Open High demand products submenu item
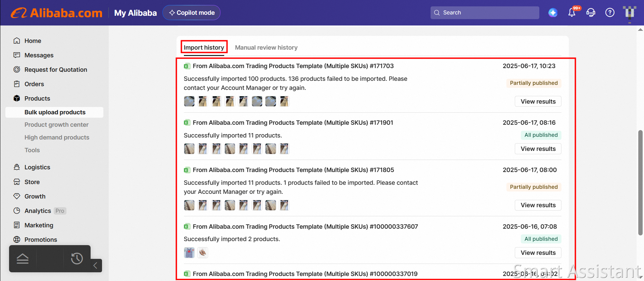Image resolution: width=644 pixels, height=281 pixels. pos(57,137)
